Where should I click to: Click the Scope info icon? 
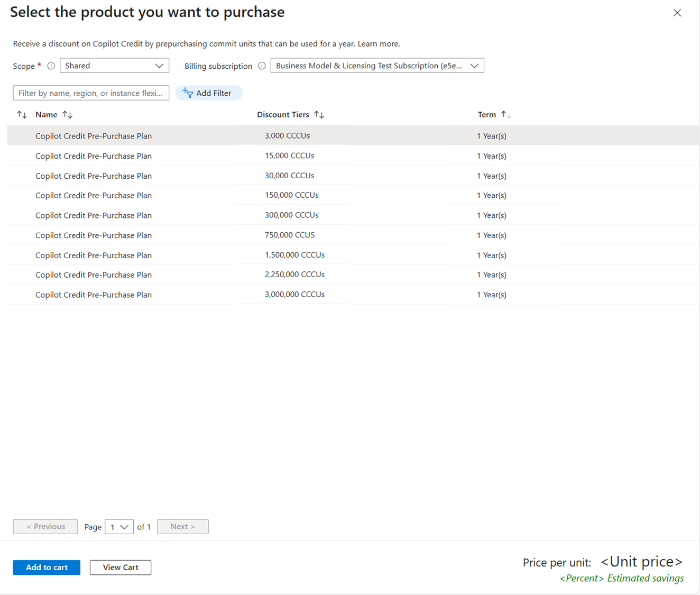point(51,66)
